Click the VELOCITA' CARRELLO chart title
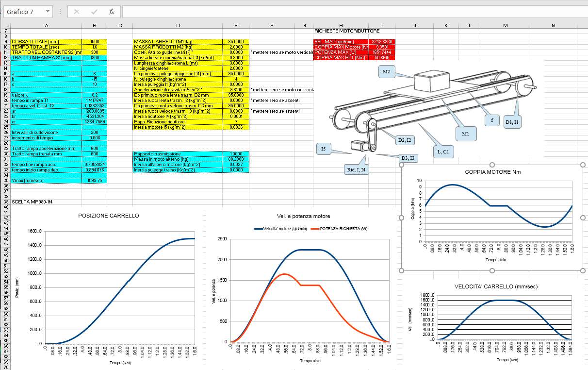Image resolution: width=588 pixels, height=370 pixels. click(502, 286)
